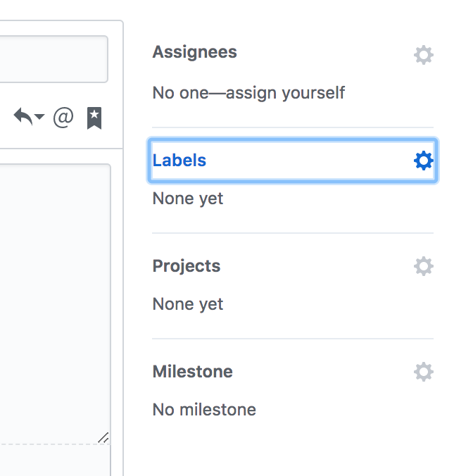
Task: Click the text area resize handle
Action: (x=103, y=437)
